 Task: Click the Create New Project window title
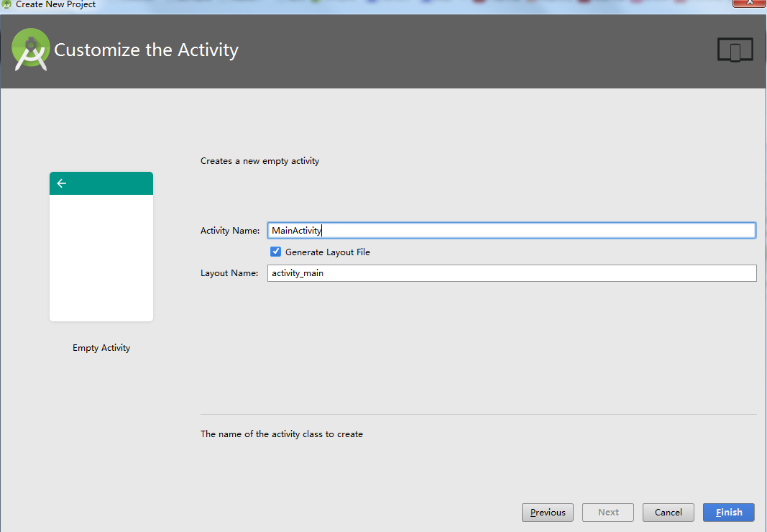pyautogui.click(x=56, y=4)
